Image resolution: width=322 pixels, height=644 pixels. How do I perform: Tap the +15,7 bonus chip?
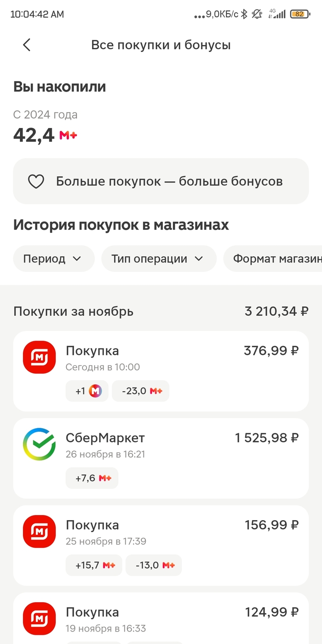(x=94, y=565)
